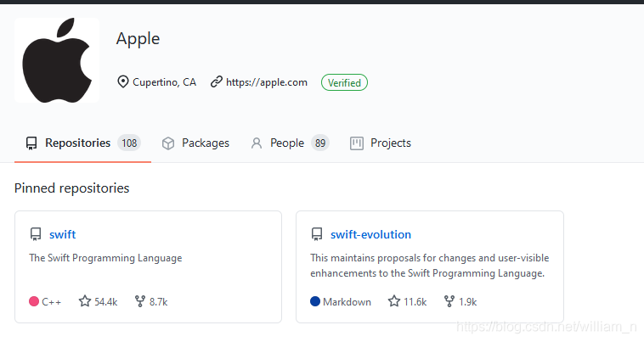
Task: Click the green Verified badge
Action: tap(344, 82)
